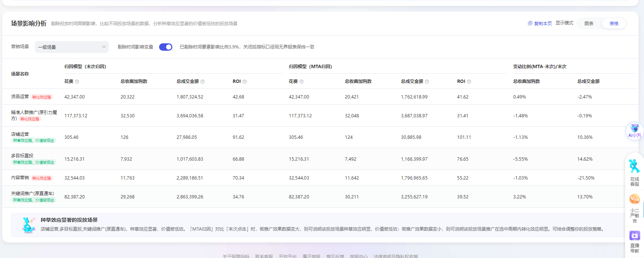Screen dimensions: 644x258
Task: Click the 店铺运营 scene name cell
Action: click(20, 134)
